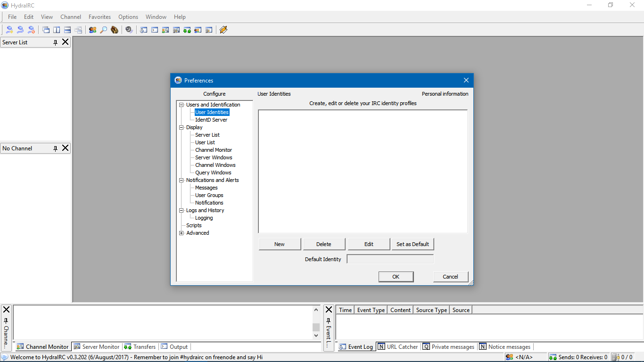Click the disconnect server toolbar icon
The height and width of the screenshot is (362, 644).
31,30
